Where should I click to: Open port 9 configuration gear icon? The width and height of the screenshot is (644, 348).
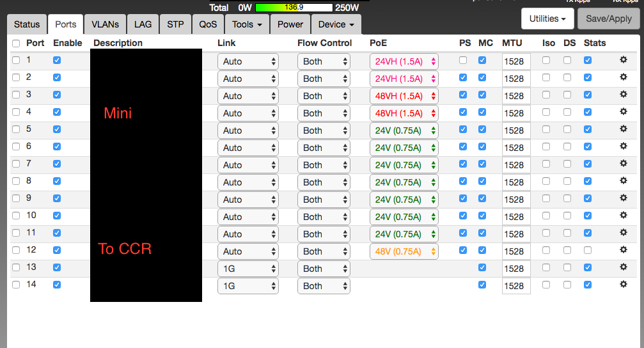tap(624, 198)
